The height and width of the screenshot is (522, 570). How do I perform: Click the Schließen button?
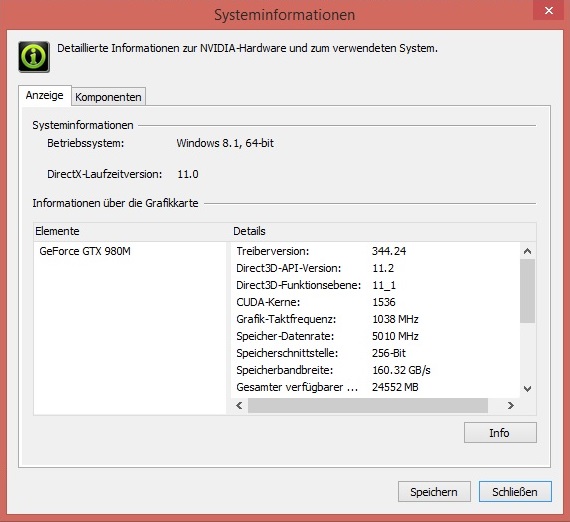click(x=515, y=491)
